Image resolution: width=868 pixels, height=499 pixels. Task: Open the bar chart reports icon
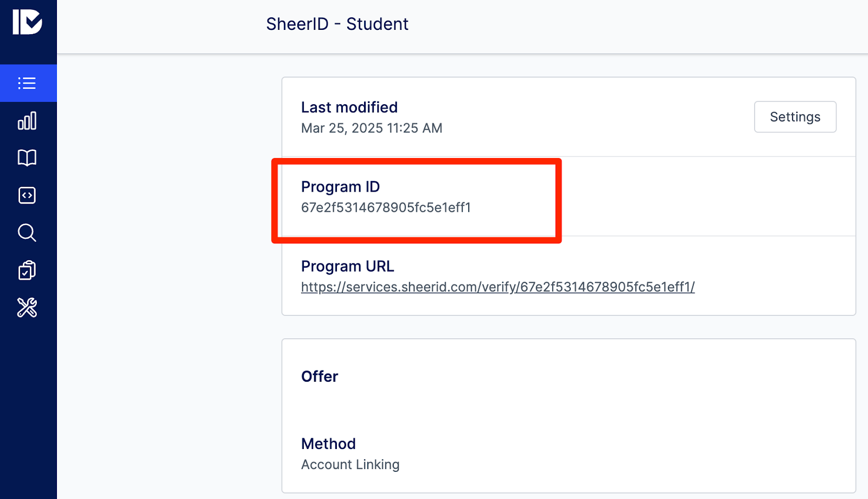[27, 121]
